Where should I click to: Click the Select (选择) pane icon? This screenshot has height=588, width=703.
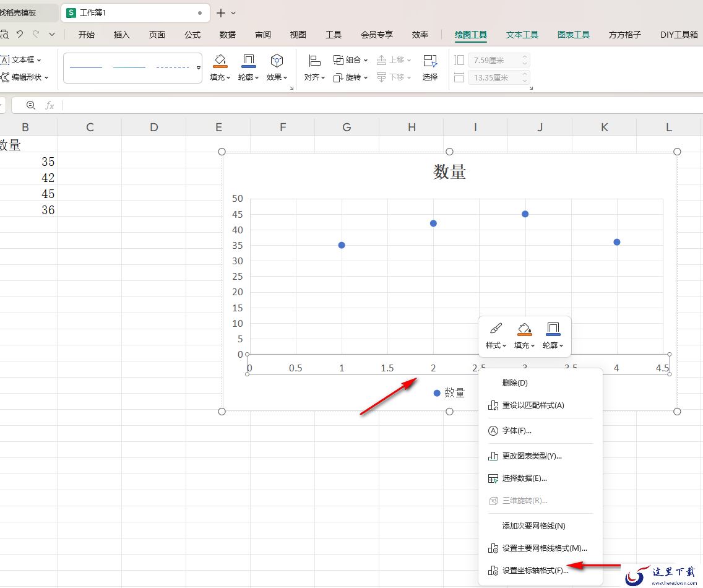tap(430, 61)
